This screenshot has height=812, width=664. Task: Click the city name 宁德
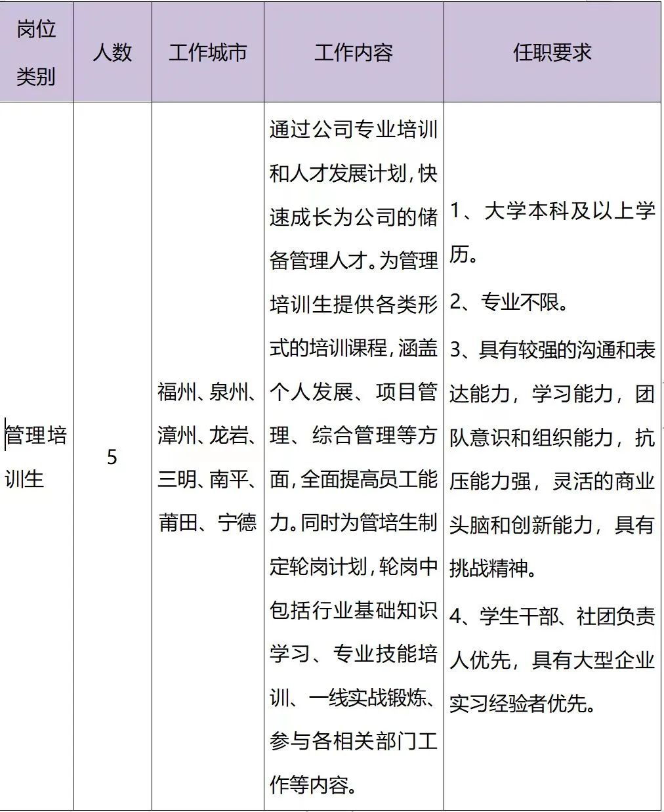(237, 523)
